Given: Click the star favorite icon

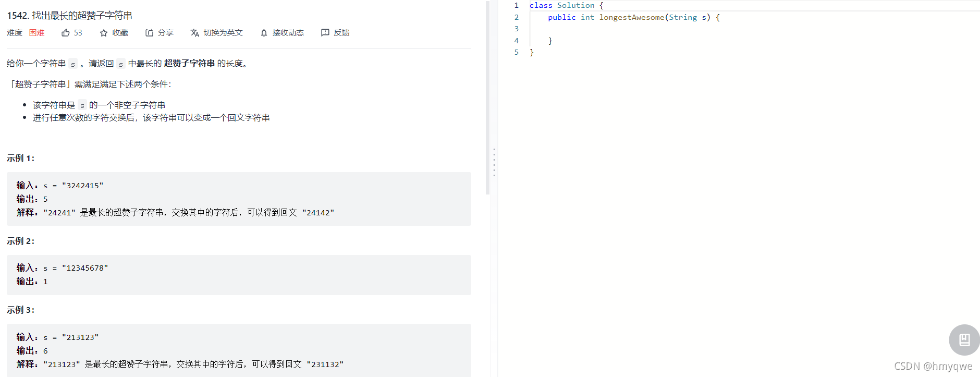Looking at the screenshot, I should click(x=104, y=33).
